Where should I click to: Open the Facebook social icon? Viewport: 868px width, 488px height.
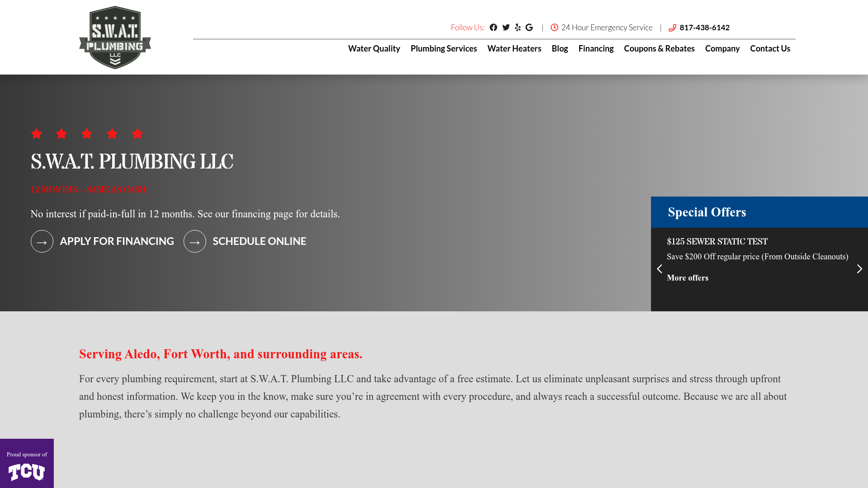coord(493,28)
